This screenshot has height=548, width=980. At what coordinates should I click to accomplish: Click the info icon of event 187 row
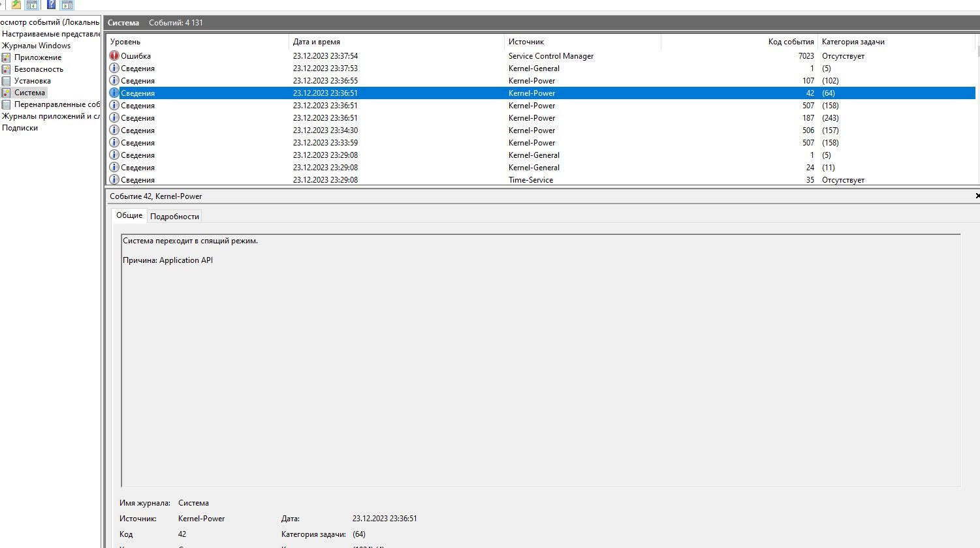pyautogui.click(x=114, y=118)
